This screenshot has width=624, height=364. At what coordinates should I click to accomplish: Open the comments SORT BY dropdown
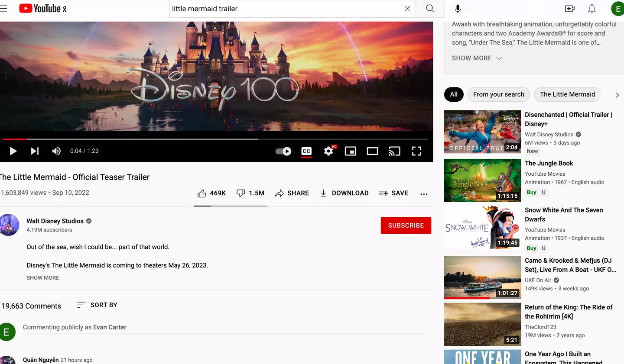click(x=97, y=305)
